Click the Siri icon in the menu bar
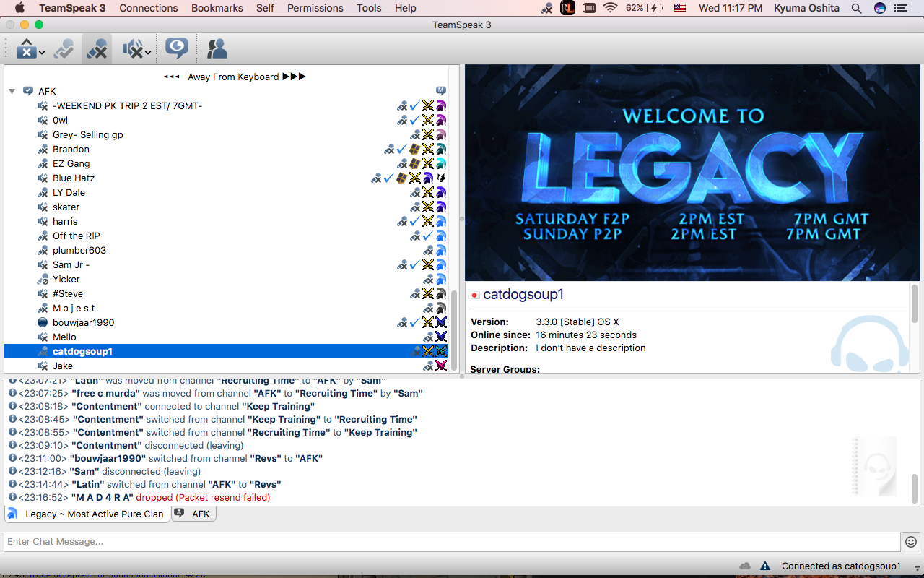This screenshot has height=578, width=924. [879, 8]
